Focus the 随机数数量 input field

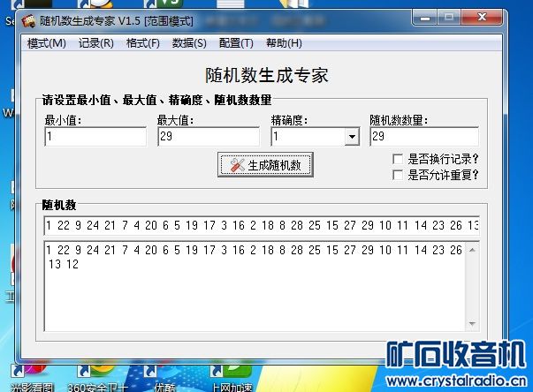[424, 137]
